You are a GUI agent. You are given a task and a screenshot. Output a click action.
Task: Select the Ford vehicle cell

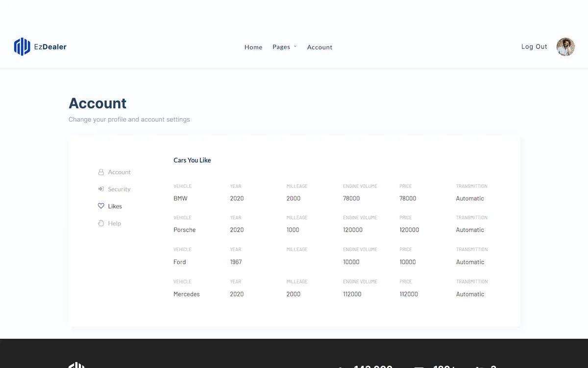(180, 262)
